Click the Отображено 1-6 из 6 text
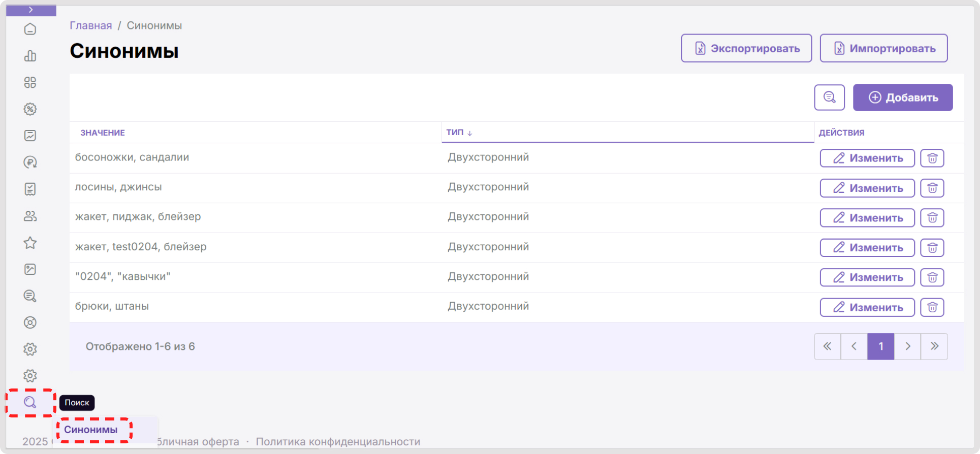This screenshot has width=980, height=454. (140, 346)
